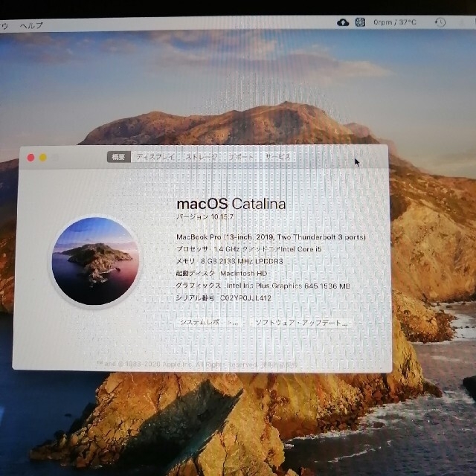Viewport: 476px width, 476px height.
Task: Click the Intel Iris Plus Graphics 645 line
Action: [263, 286]
